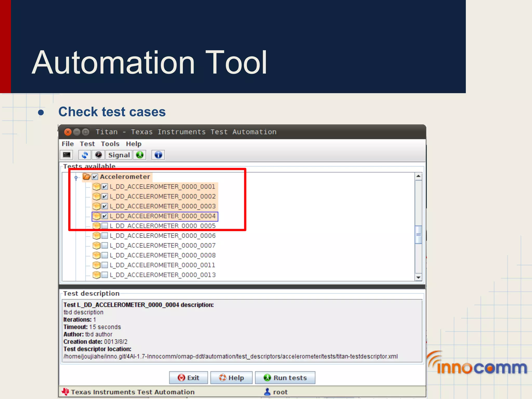This screenshot has height=399, width=532.
Task: Uncheck L_DD_ACCELEROMETER_0000_0002 checkbox
Action: click(104, 196)
